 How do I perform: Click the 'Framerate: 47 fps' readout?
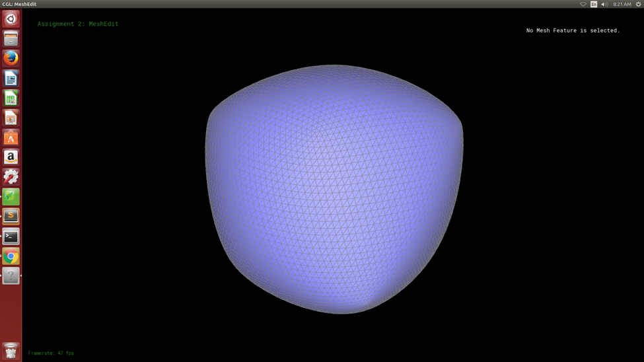[51, 353]
